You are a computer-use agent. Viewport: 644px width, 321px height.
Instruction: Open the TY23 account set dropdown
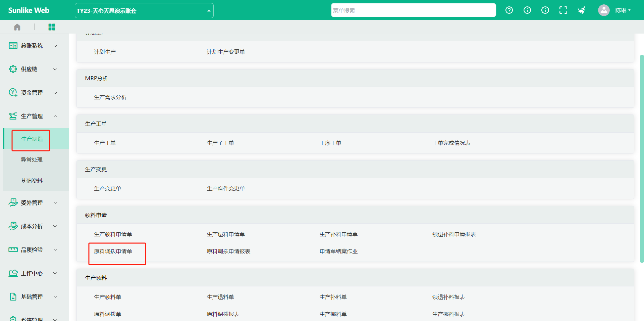(144, 11)
